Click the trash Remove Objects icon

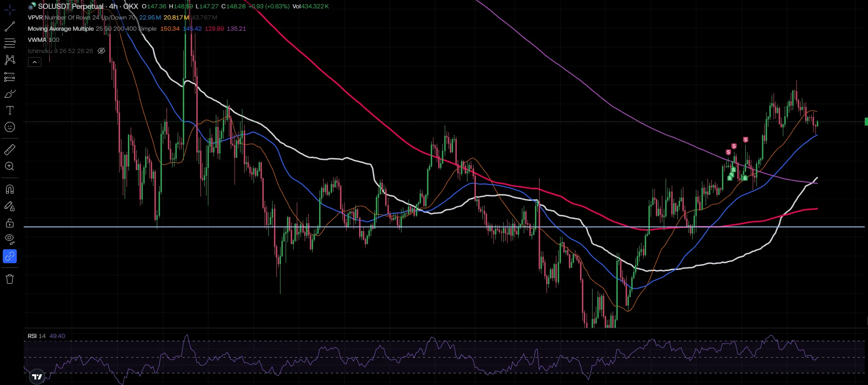point(10,279)
